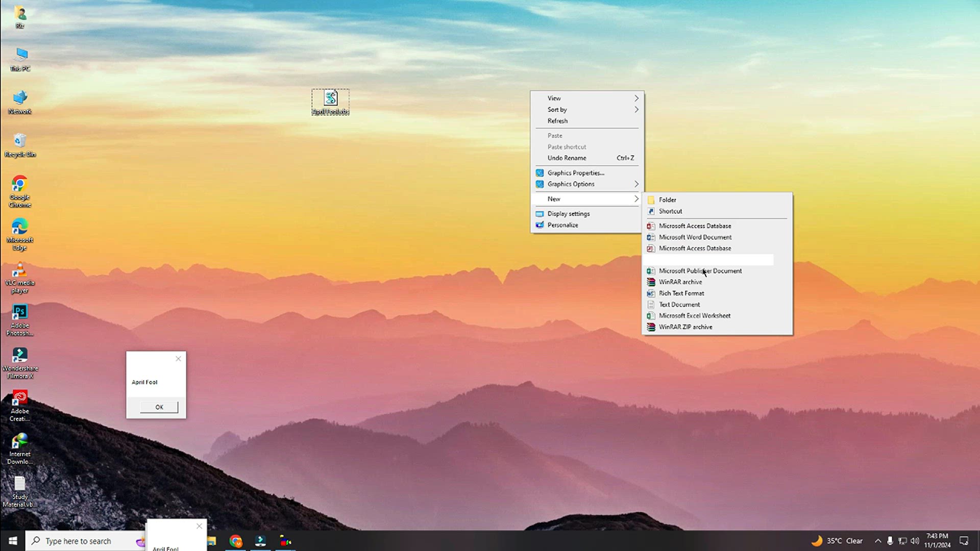
Task: Click the Paste menu entry
Action: coord(587,135)
